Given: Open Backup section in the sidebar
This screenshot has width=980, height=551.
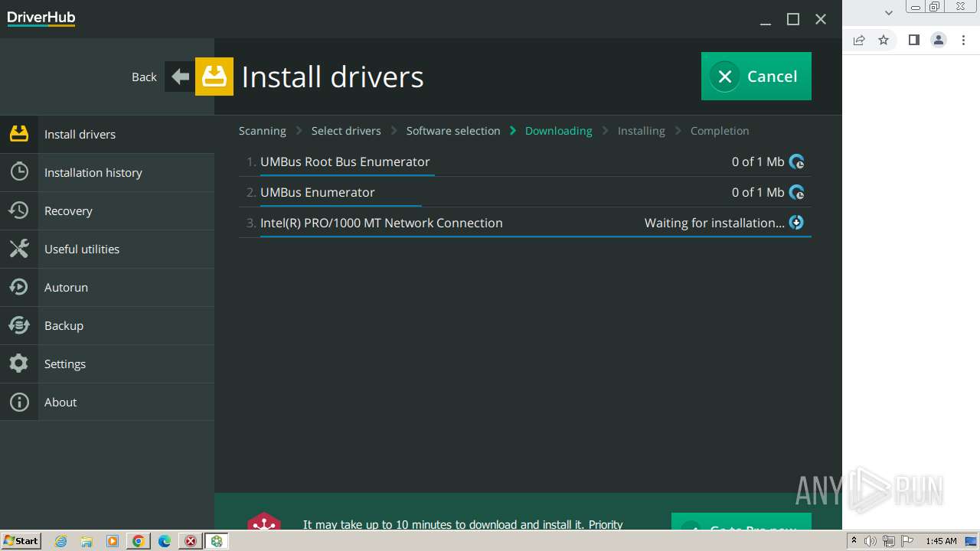Looking at the screenshot, I should click(x=107, y=325).
